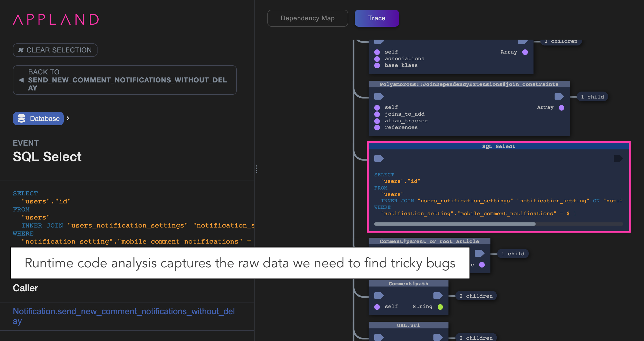Click the green String return indicator on Comment#path
This screenshot has height=341, width=644.
(x=440, y=306)
